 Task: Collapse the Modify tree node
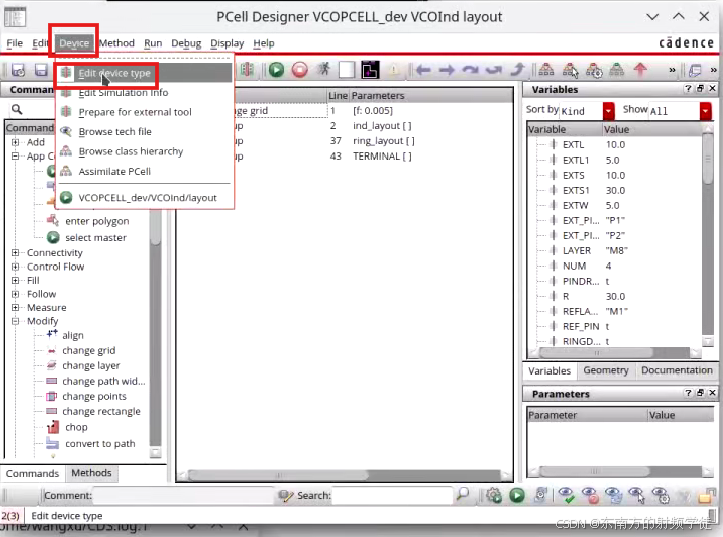pos(15,321)
